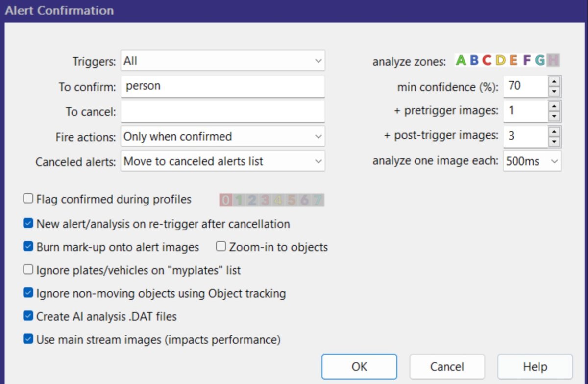Toggle analyze zone E
Image resolution: width=588 pixels, height=384 pixels.
[513, 60]
